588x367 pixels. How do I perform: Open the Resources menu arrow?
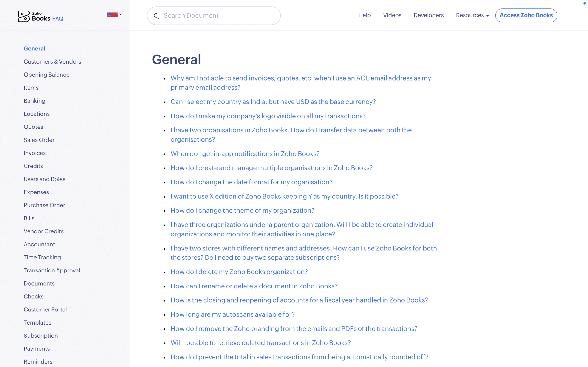tap(487, 16)
